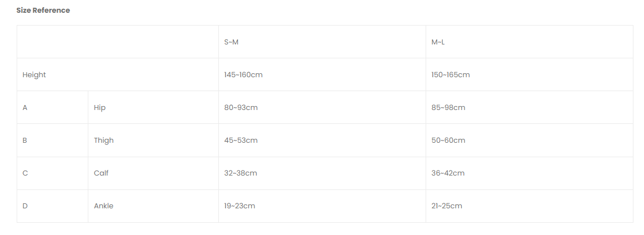Select the S~M column header
Viewport: 644px width, 235px height.
coord(231,42)
